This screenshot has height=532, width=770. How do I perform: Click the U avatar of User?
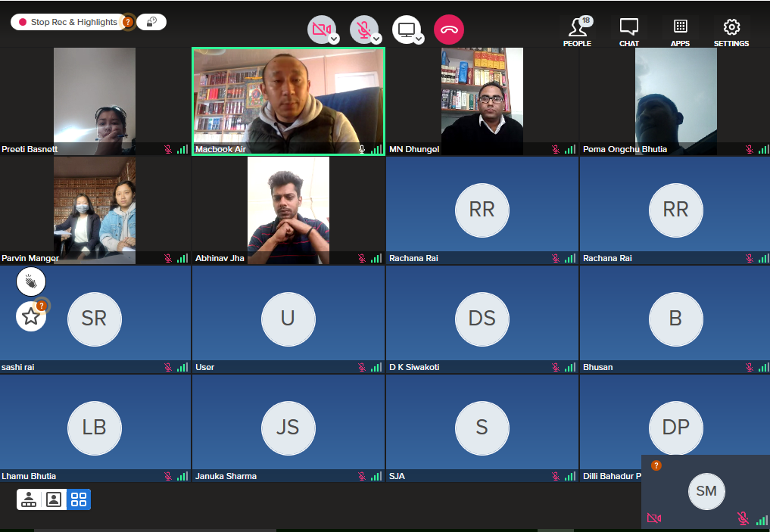pos(288,319)
